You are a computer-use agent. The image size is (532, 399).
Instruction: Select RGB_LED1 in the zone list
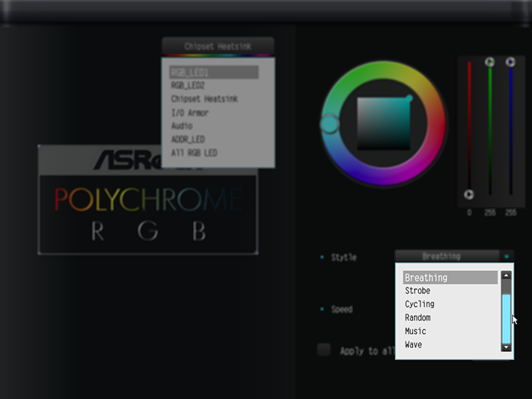214,73
